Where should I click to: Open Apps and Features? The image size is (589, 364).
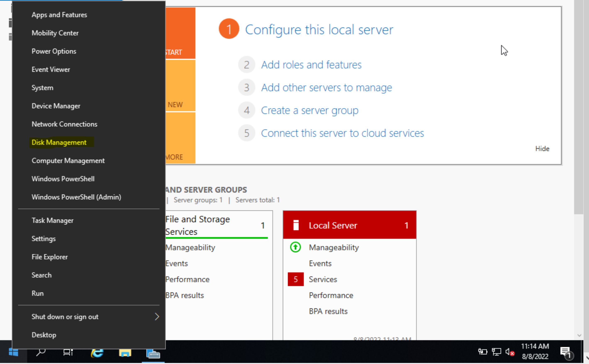click(59, 15)
